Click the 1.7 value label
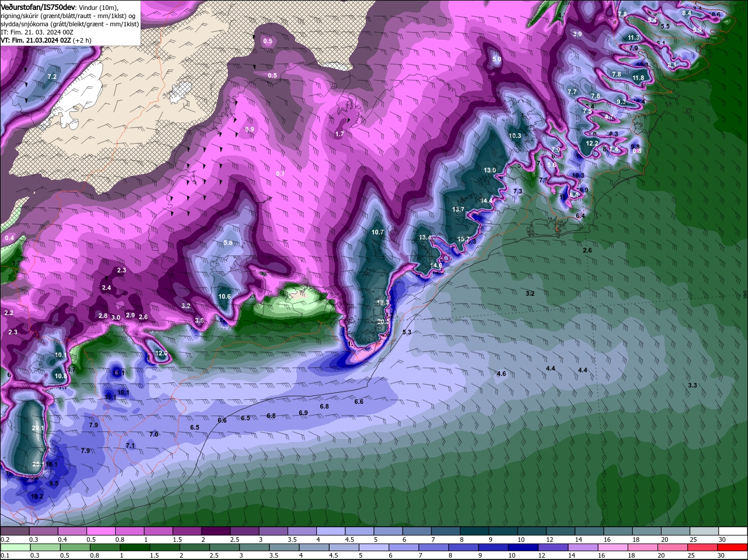This screenshot has width=748, height=560. (x=340, y=134)
